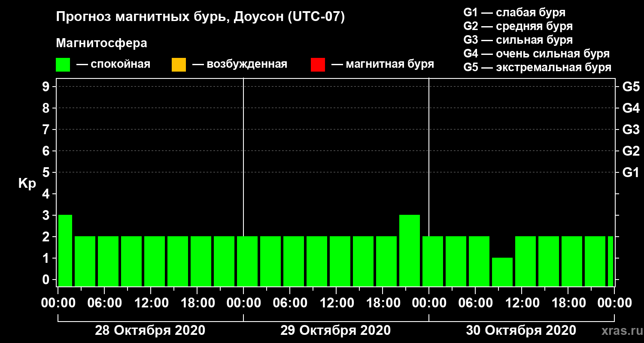Select legend line 'G1 — слабая буря'

[x=514, y=12]
